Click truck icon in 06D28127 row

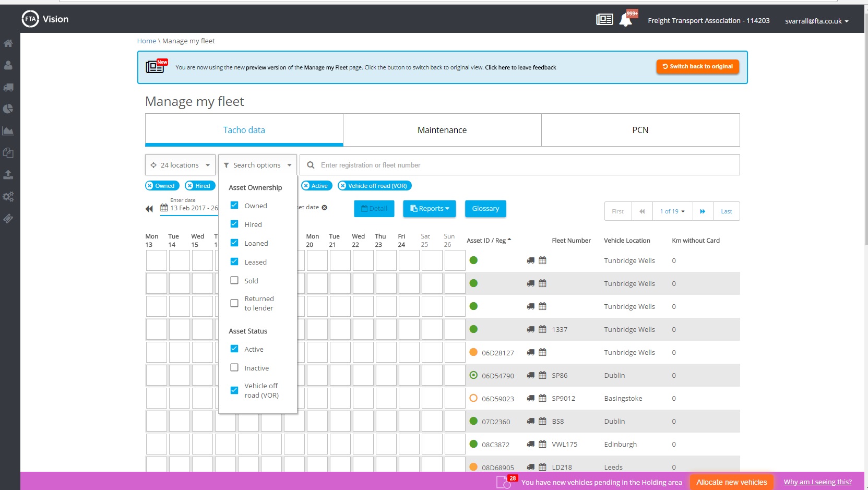pyautogui.click(x=531, y=352)
